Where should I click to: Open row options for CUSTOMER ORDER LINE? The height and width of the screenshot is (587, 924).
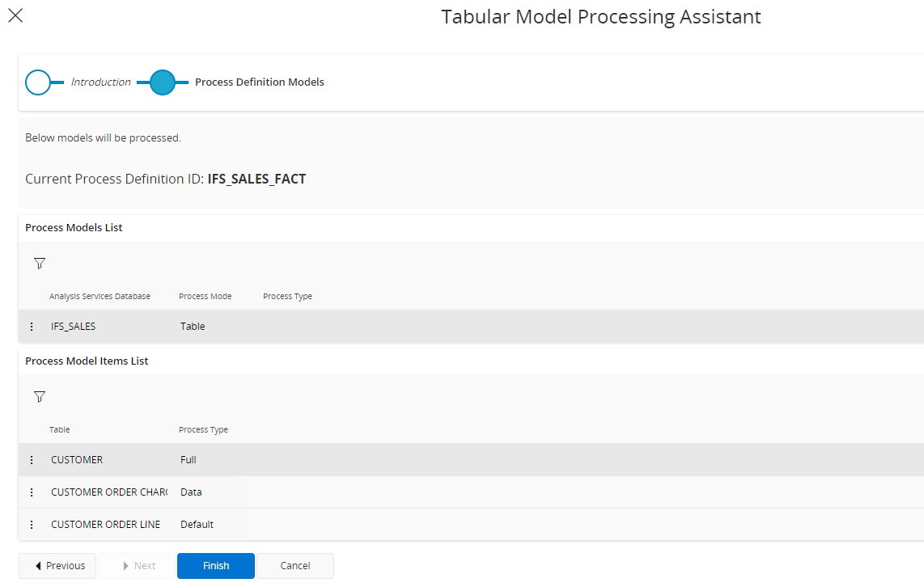[x=32, y=524]
